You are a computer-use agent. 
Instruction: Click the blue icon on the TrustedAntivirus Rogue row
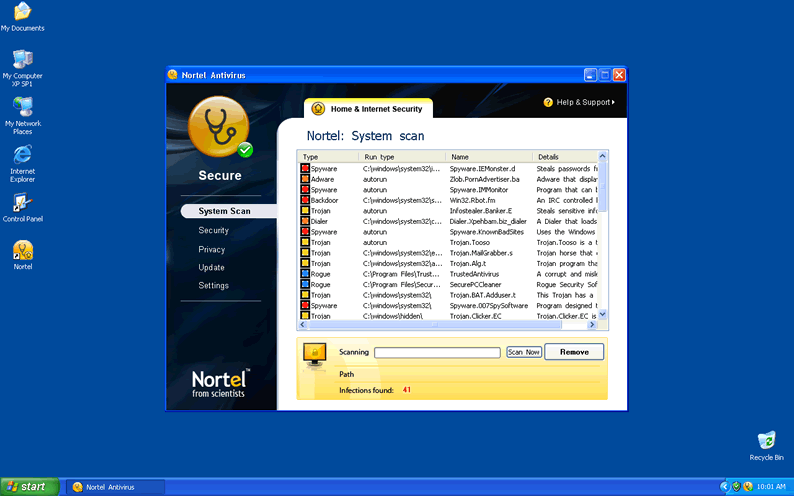click(x=305, y=274)
